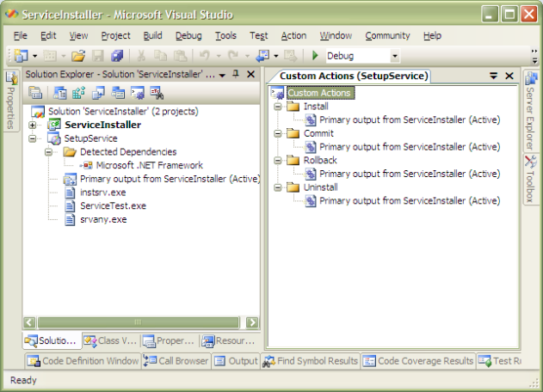Open the Find Symbol Results tab
Image resolution: width=543 pixels, height=392 pixels.
click(x=311, y=361)
